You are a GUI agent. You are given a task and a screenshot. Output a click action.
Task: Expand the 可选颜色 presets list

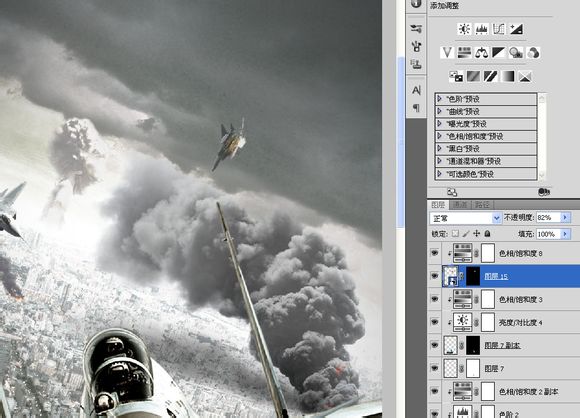(440, 174)
